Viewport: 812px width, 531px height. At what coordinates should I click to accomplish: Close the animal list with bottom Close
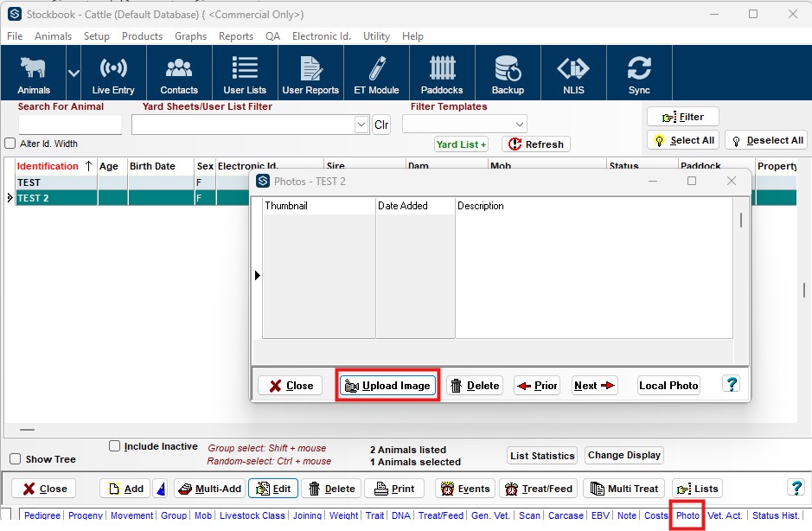44,489
